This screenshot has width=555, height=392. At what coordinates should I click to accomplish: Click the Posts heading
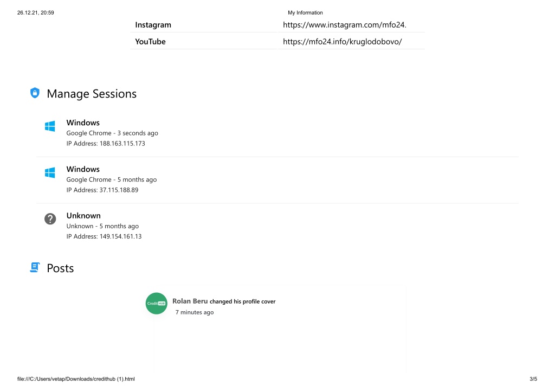[60, 268]
